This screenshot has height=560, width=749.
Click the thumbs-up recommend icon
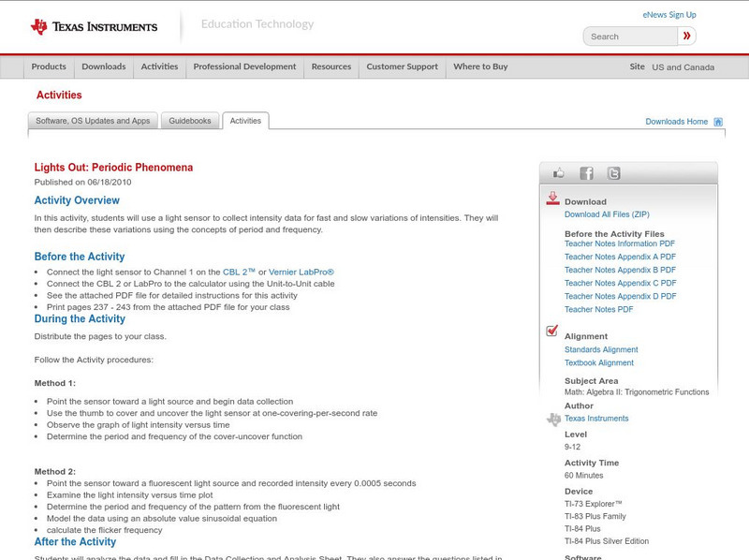tap(558, 172)
